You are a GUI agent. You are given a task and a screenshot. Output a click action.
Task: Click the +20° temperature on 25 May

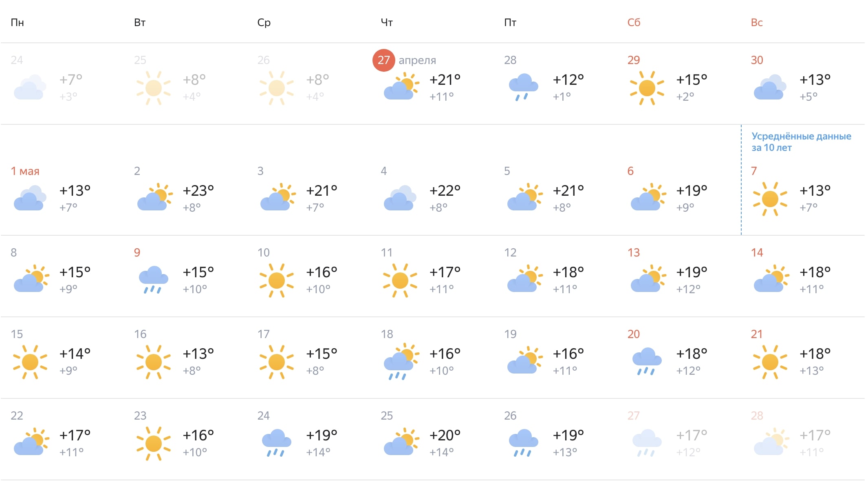(x=445, y=435)
